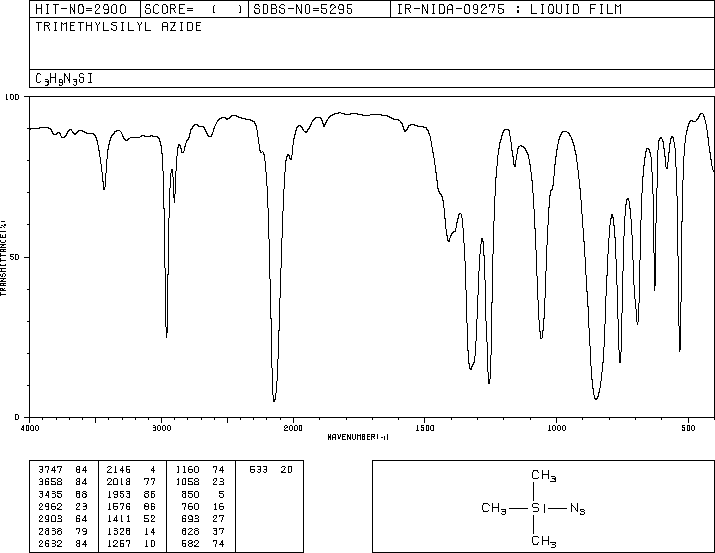Click the bottom CH3 group in structure
This screenshot has width=715, height=553.
[x=544, y=541]
